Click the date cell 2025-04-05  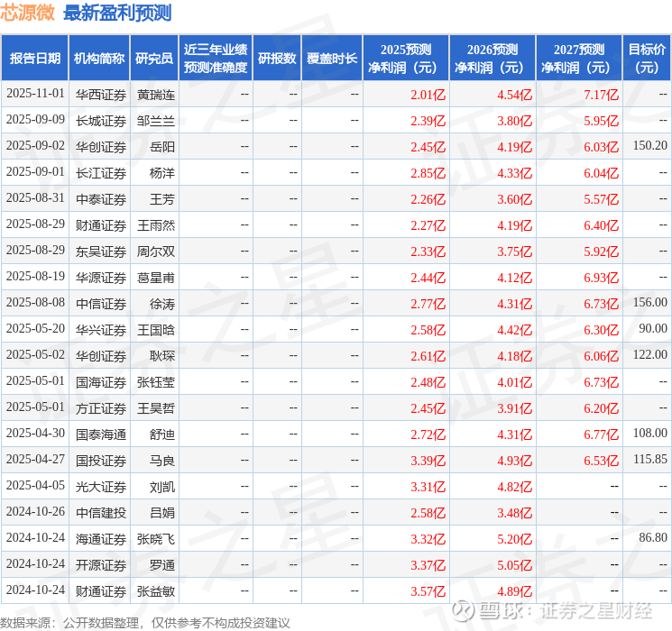coord(35,485)
